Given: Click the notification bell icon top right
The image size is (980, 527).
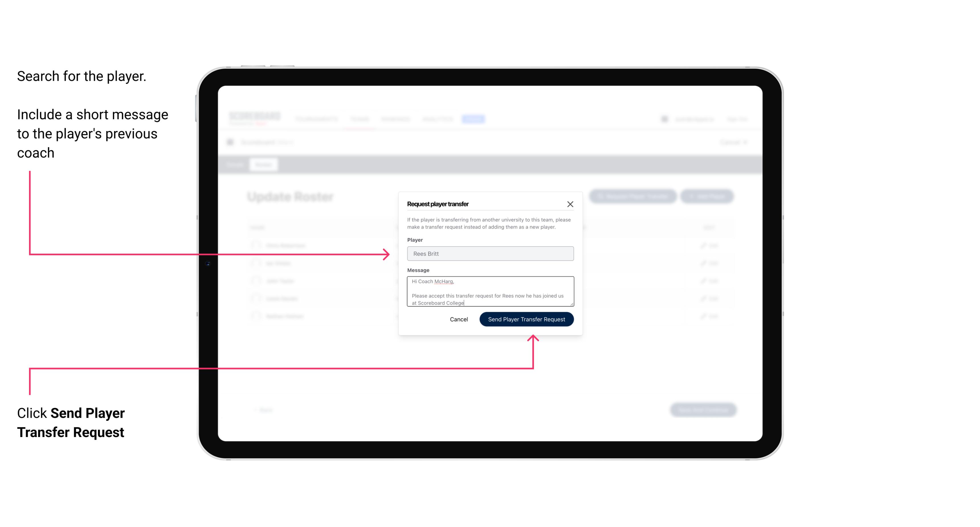Looking at the screenshot, I should pyautogui.click(x=664, y=119).
